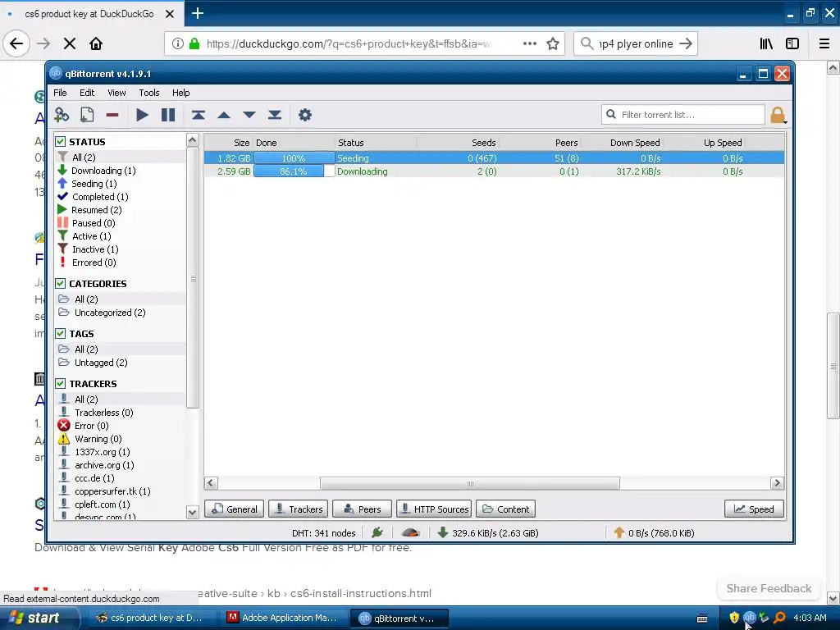Open the Help menu
Viewport: 840px width, 630px height.
coord(180,93)
